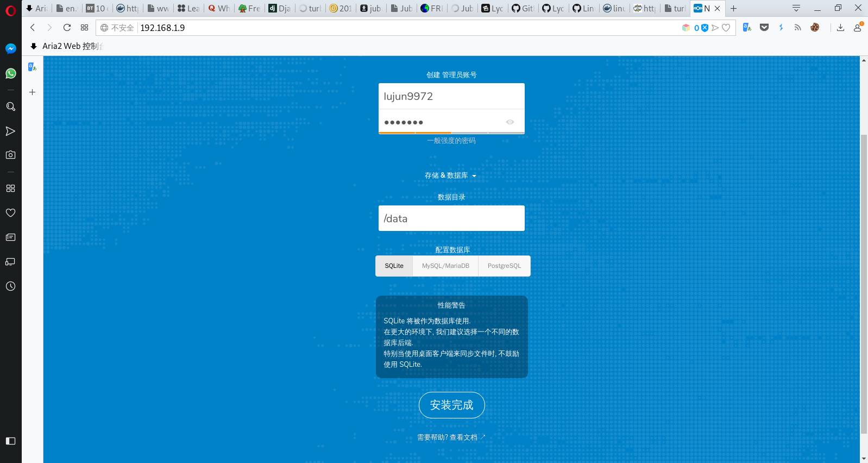Switch to the FRI tab
This screenshot has width=868, height=463.
(432, 8)
